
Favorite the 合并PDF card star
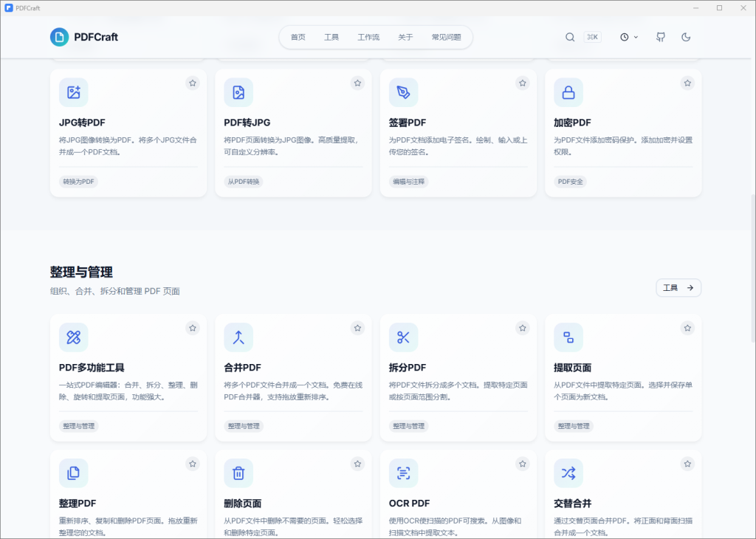(357, 328)
